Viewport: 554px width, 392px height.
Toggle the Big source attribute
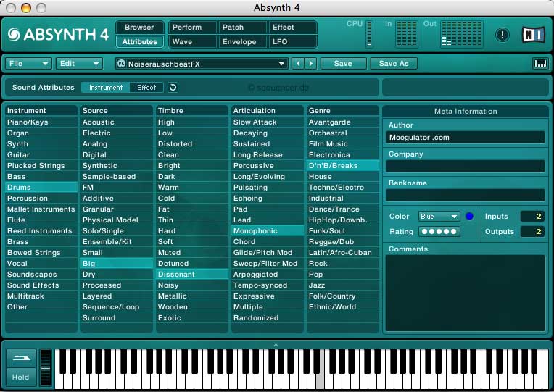point(117,264)
